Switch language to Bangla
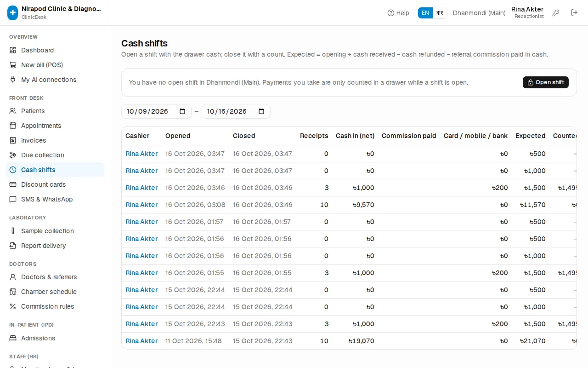 point(440,13)
